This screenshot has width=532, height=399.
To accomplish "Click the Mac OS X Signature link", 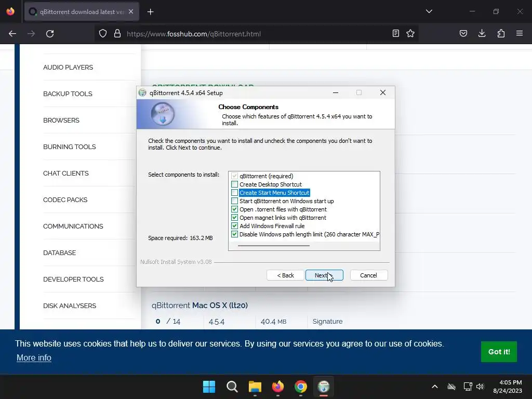I will [x=327, y=321].
